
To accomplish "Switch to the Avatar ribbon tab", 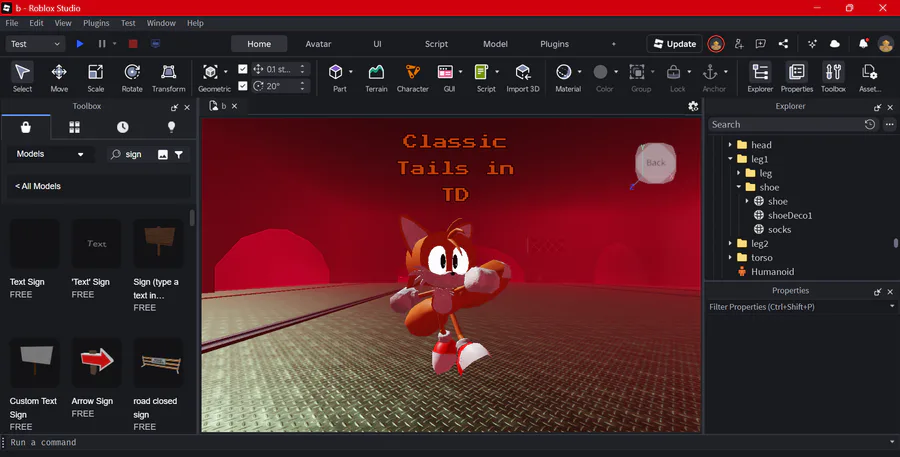I will (318, 44).
